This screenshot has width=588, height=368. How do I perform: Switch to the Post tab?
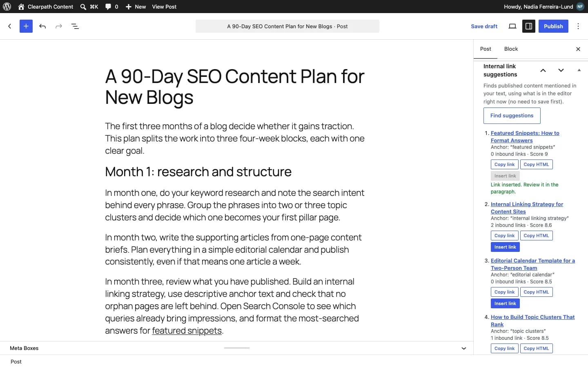tap(486, 49)
